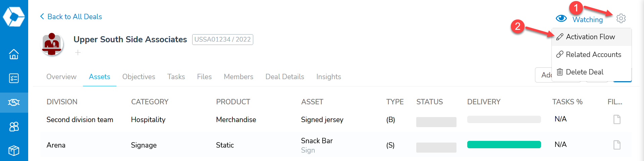Click the Upper South Side Associates avatar
Image resolution: width=644 pixels, height=161 pixels.
click(x=52, y=44)
